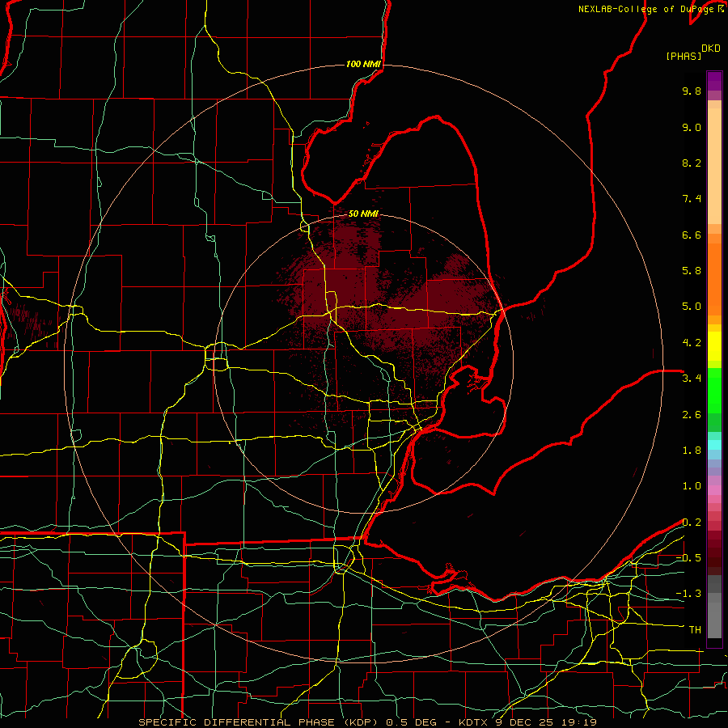Click the SPECIFIC DIFFERENTIAL PHASE (KDP) caption
The height and width of the screenshot is (728, 728).
(258, 722)
